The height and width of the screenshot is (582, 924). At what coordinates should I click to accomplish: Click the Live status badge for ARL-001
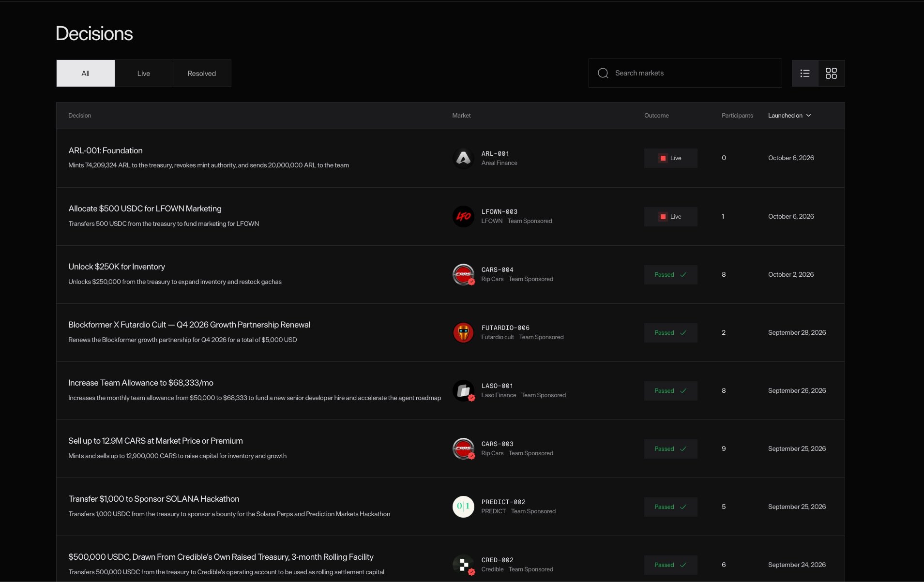670,158
